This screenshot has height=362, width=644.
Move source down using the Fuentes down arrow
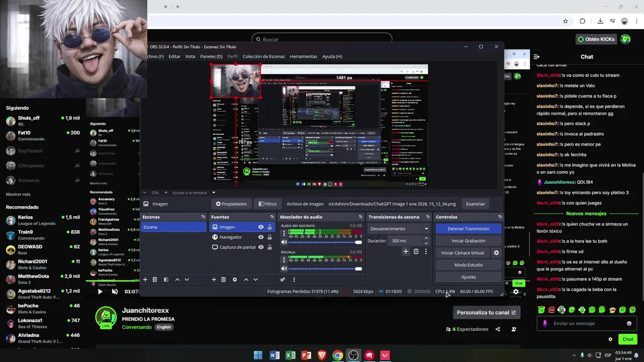pos(256,280)
